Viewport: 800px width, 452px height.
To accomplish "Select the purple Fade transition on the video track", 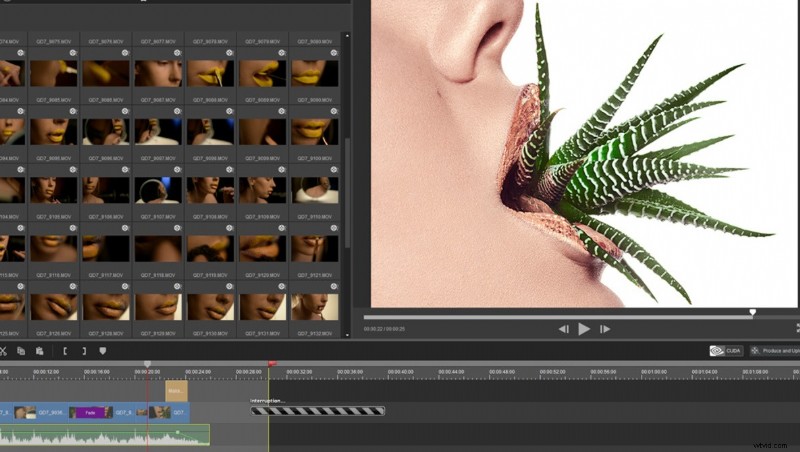I will (90, 412).
